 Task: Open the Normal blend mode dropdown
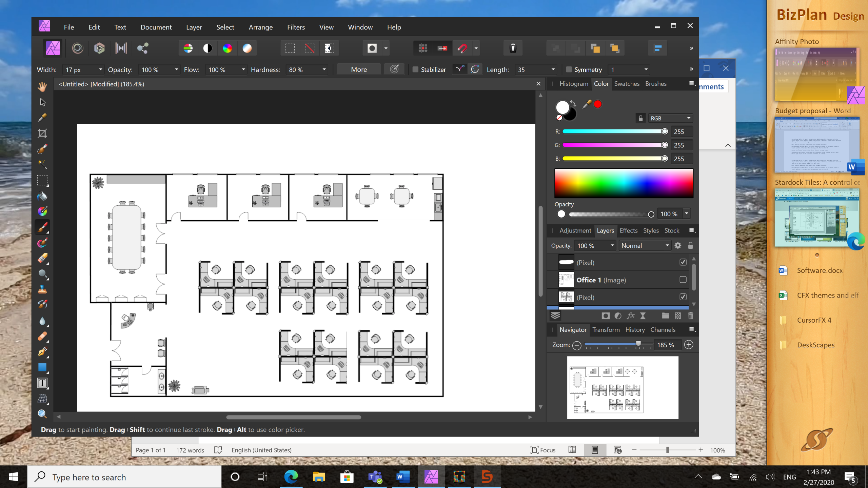coord(645,246)
